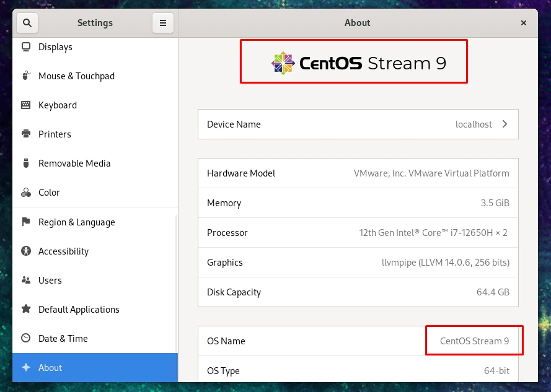Click the localhost device name value
This screenshot has height=392, width=551.
pyautogui.click(x=474, y=124)
